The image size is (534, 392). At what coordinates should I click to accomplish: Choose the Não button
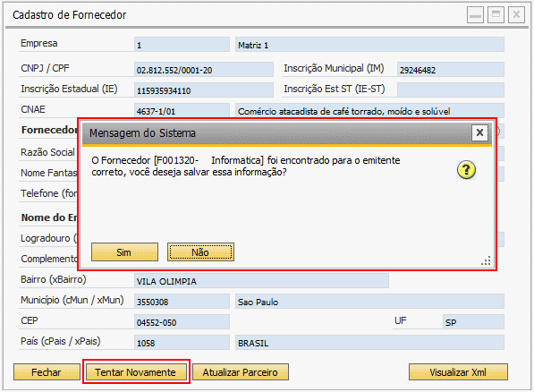200,252
